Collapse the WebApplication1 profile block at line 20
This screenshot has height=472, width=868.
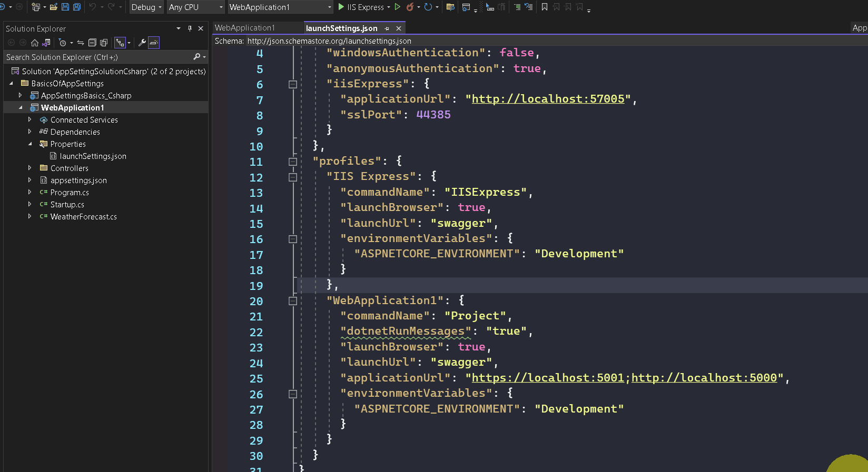coord(293,301)
